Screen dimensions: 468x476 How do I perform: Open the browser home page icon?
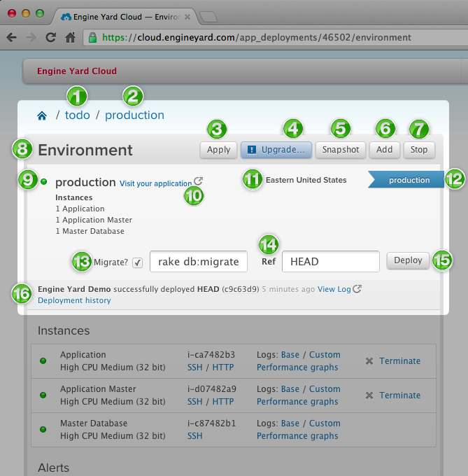pyautogui.click(x=70, y=38)
